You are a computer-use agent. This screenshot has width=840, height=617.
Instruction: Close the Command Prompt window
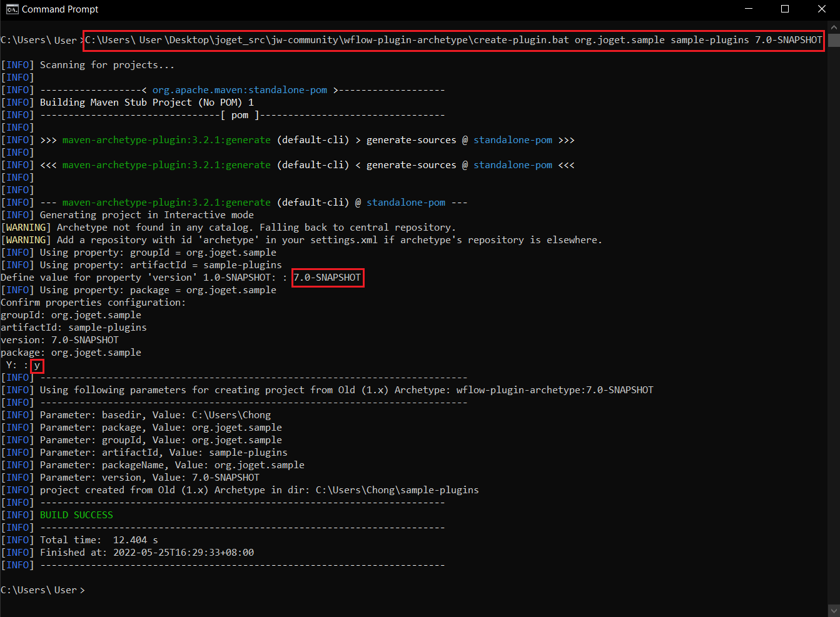822,9
